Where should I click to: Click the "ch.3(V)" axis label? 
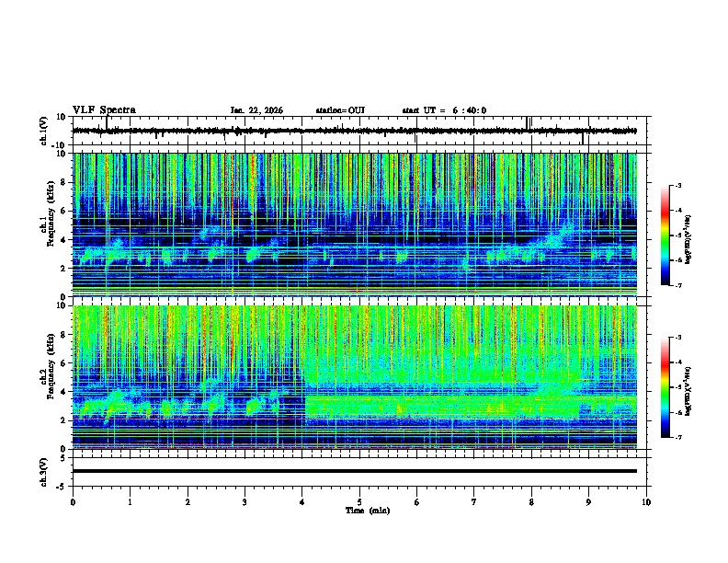point(44,473)
